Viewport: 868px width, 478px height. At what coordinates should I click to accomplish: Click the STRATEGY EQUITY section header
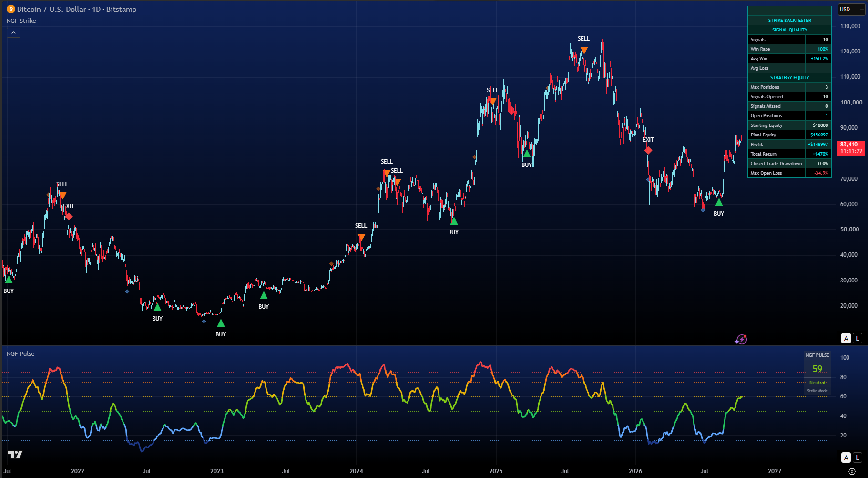(789, 78)
